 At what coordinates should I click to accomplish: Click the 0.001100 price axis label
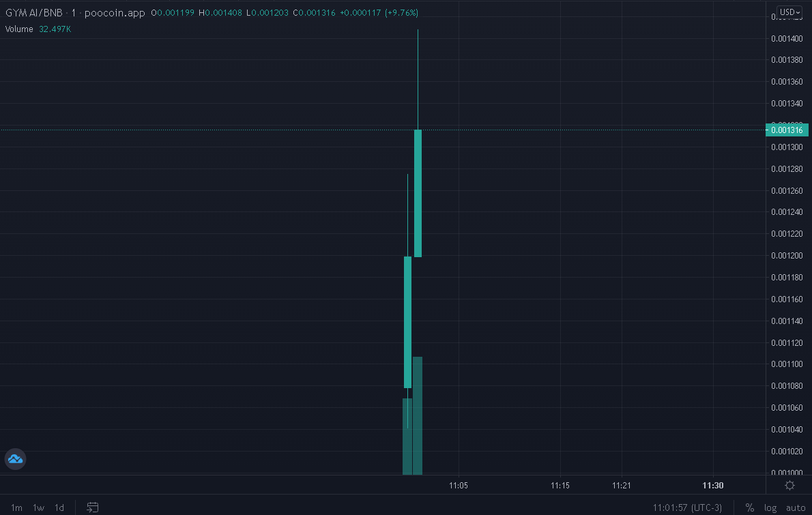[x=787, y=364]
